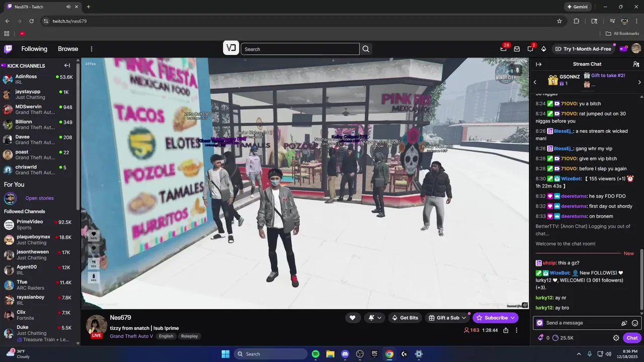Viewport: 644px width, 362px height.
Task: Open channel points balance 25.5K
Action: [x=562, y=338]
